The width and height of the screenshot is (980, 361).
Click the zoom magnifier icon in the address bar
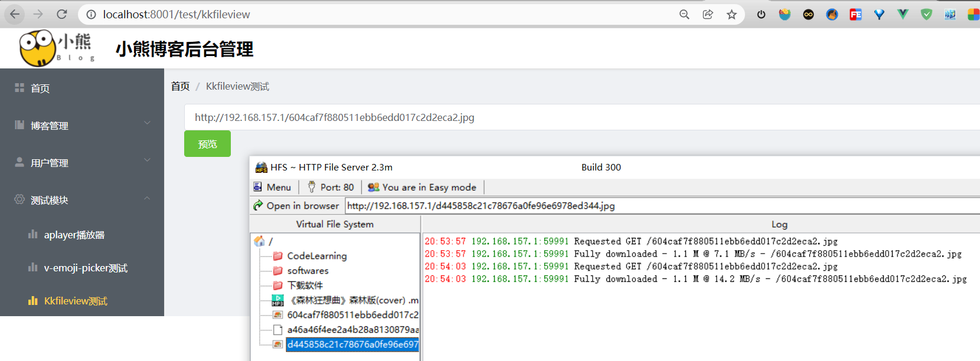684,14
